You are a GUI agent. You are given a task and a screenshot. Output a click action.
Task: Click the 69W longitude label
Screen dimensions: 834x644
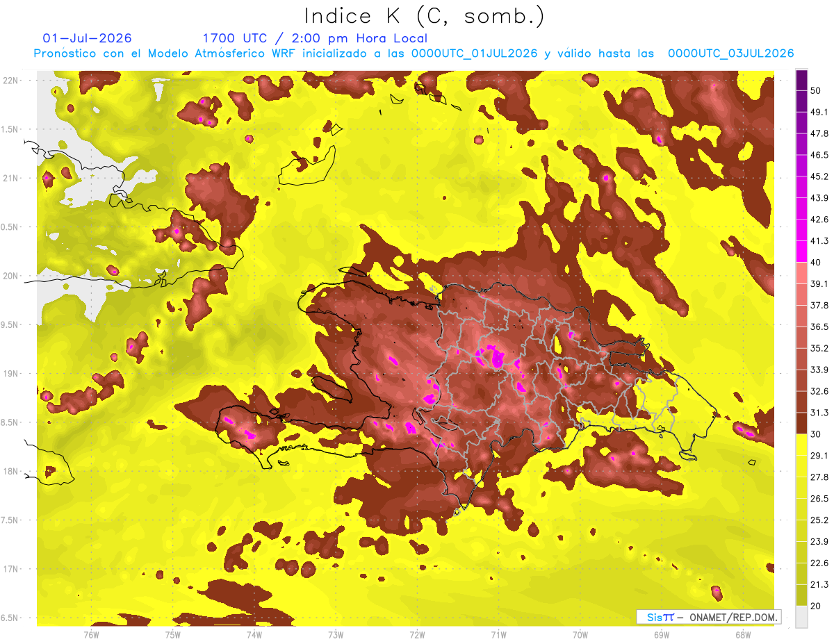pyautogui.click(x=662, y=634)
